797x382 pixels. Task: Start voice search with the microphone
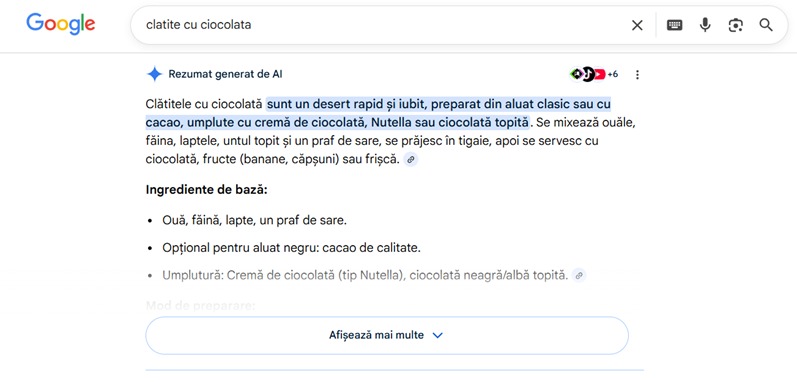(x=705, y=25)
